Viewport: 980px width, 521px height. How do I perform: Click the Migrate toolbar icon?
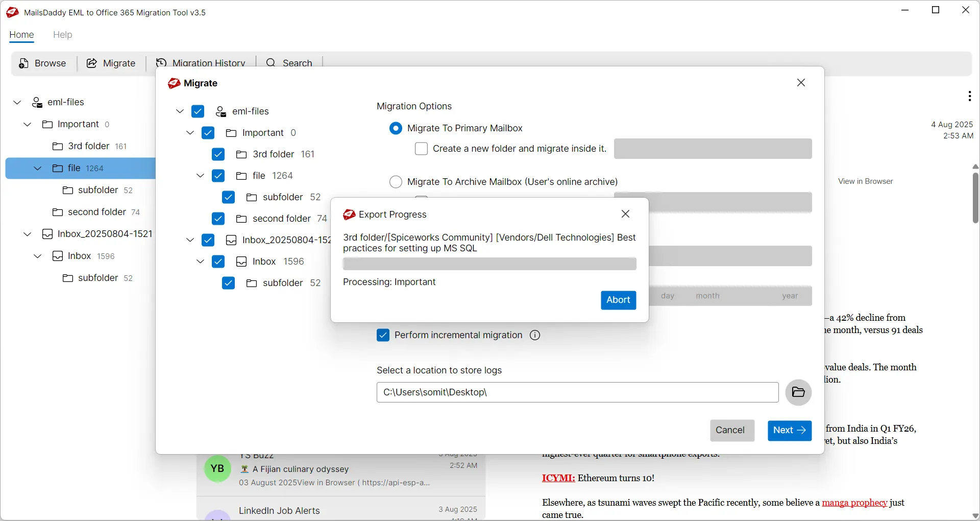(92, 63)
